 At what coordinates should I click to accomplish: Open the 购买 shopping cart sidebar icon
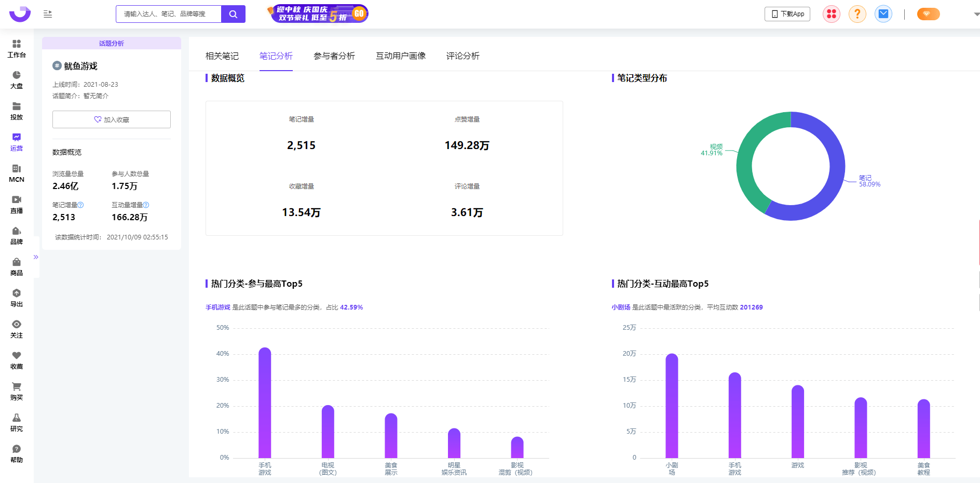click(17, 391)
